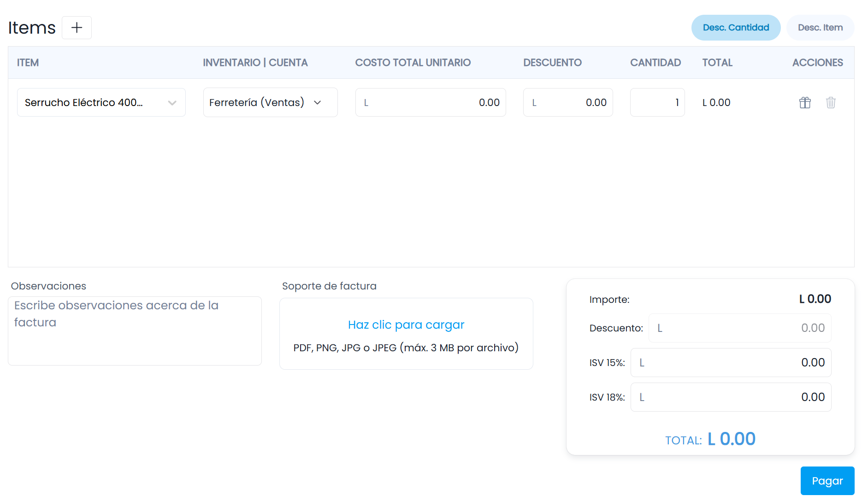Select the CANTIDAD column header
Image resolution: width=868 pixels, height=502 pixels.
tap(655, 63)
